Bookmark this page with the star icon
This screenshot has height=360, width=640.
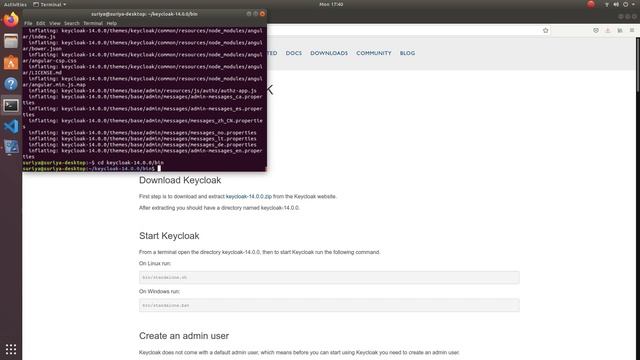[545, 30]
